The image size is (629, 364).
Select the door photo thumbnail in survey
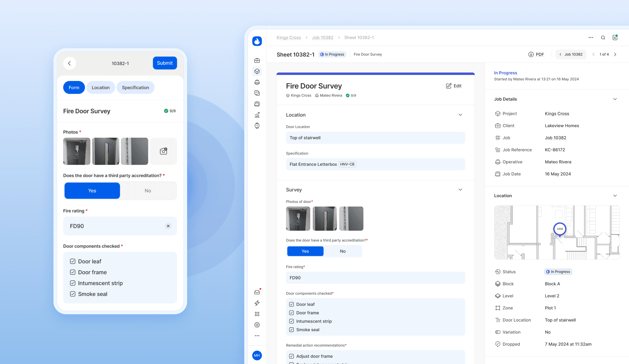298,218
